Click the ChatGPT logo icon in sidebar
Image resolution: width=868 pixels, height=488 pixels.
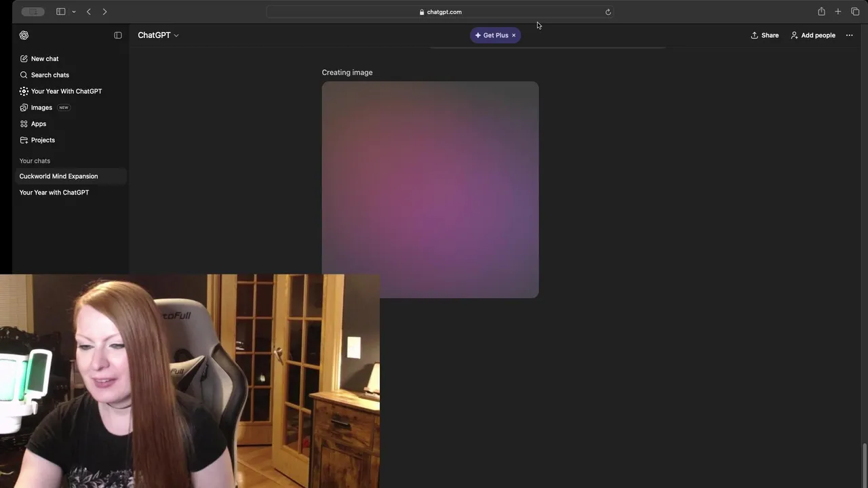[x=24, y=35]
